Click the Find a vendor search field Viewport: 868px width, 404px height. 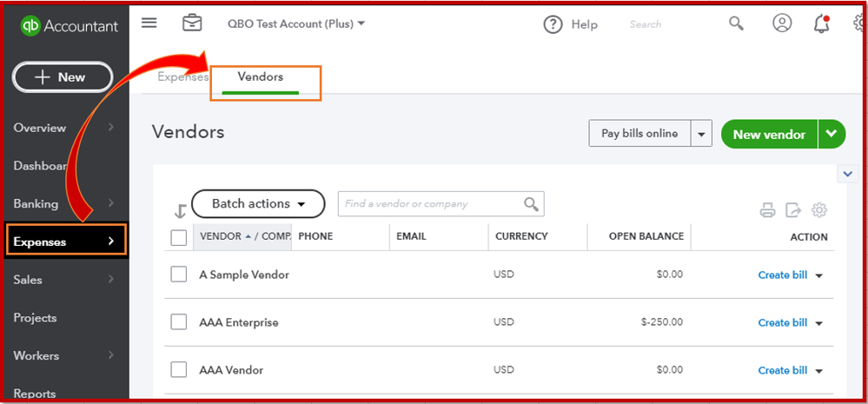tap(432, 204)
